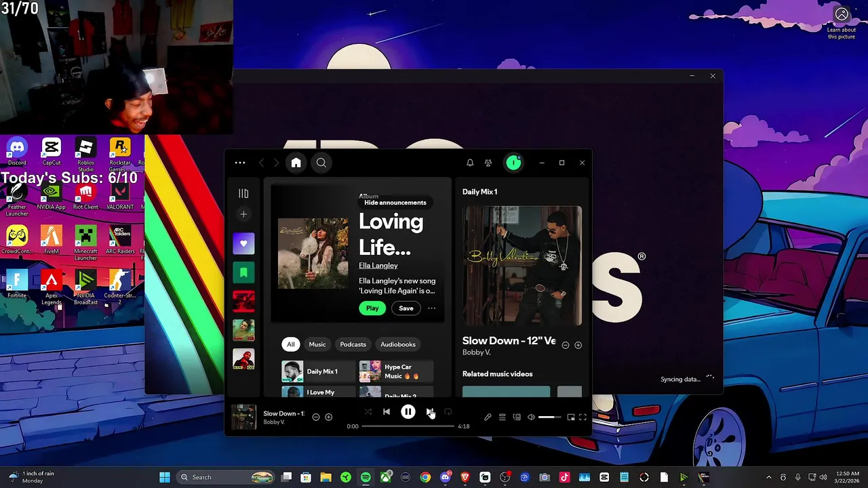Open Brave browser from taskbar
This screenshot has width=868, height=488.
(465, 478)
